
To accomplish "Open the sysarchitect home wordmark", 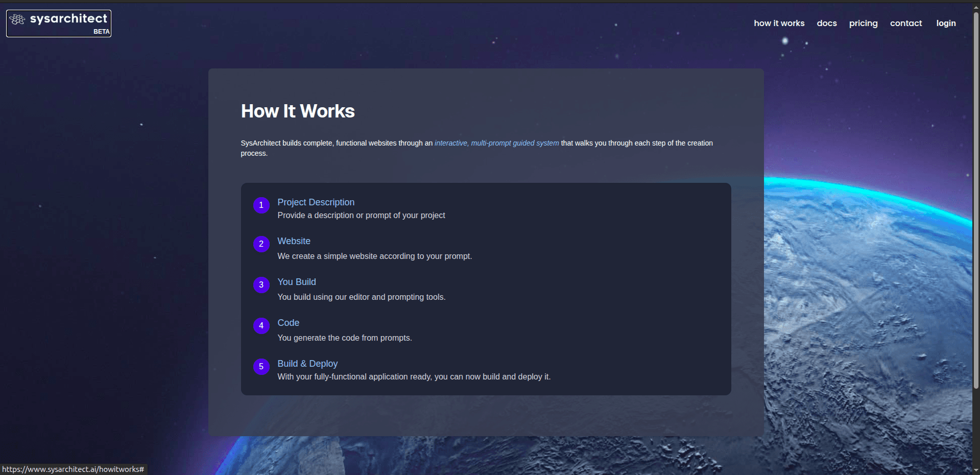I will 68,19.
